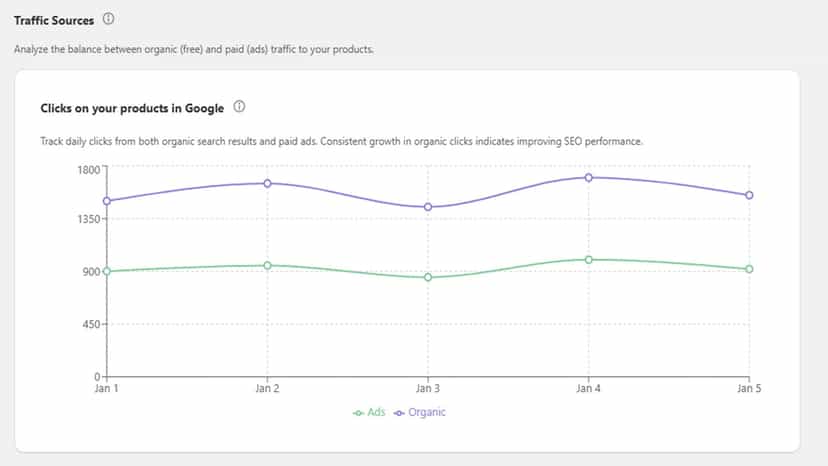Image resolution: width=828 pixels, height=466 pixels.
Task: Toggle the Ads series in chart legend
Action: coord(369,412)
